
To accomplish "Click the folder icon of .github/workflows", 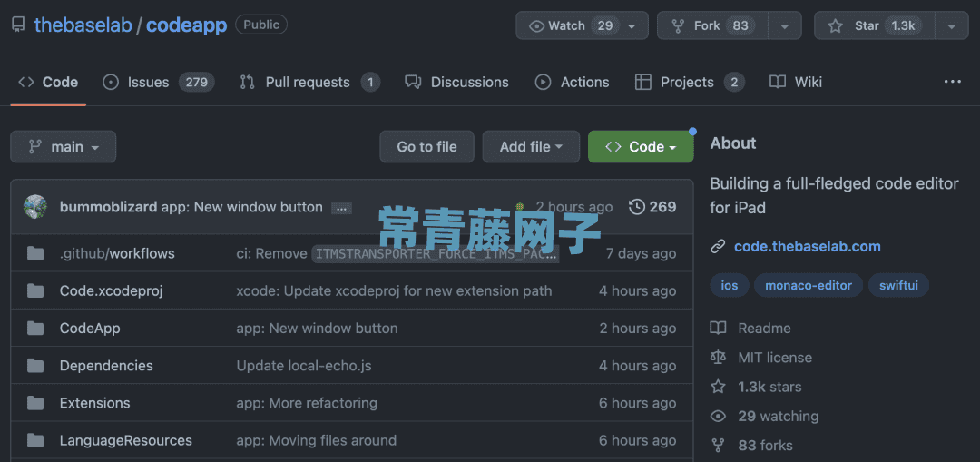I will coord(35,253).
